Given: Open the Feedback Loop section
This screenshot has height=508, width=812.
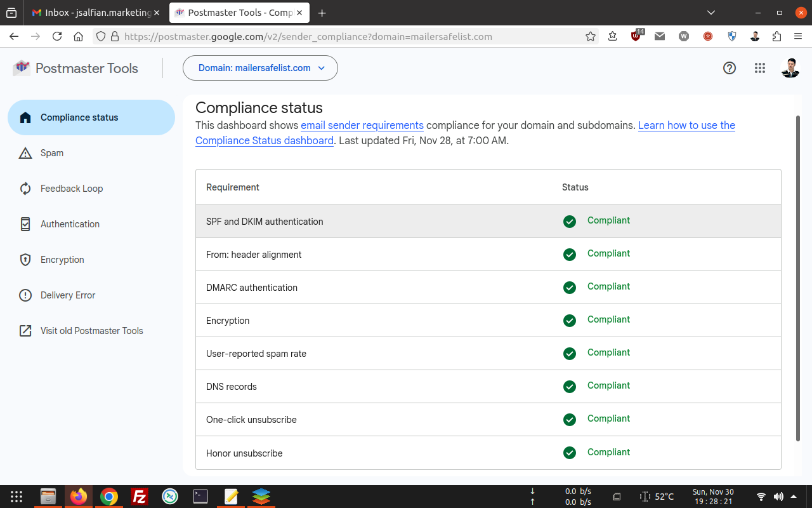Looking at the screenshot, I should point(71,189).
